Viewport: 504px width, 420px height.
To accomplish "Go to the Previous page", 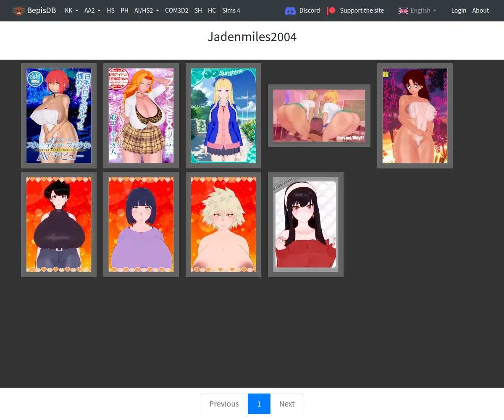I will (224, 404).
